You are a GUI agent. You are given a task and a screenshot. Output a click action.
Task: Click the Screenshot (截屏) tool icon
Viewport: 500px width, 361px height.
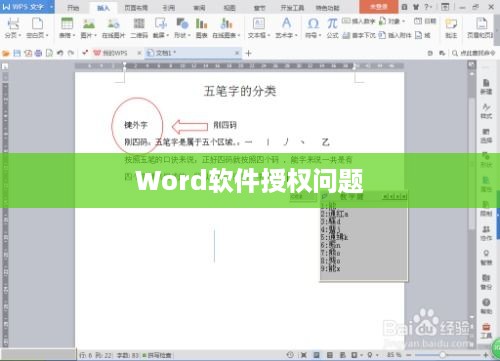[161, 24]
